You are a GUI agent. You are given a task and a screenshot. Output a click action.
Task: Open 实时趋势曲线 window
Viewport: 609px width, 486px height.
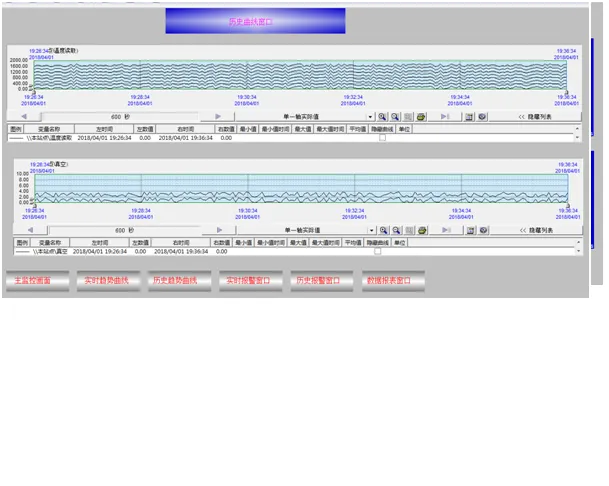pos(108,280)
